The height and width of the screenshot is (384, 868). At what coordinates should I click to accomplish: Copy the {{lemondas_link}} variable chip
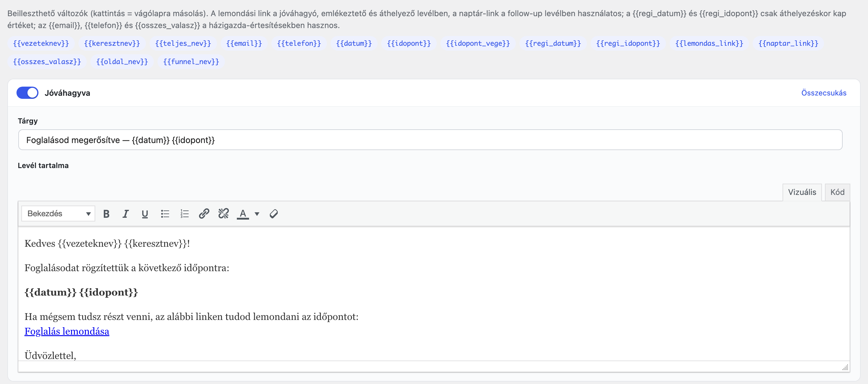coord(709,43)
